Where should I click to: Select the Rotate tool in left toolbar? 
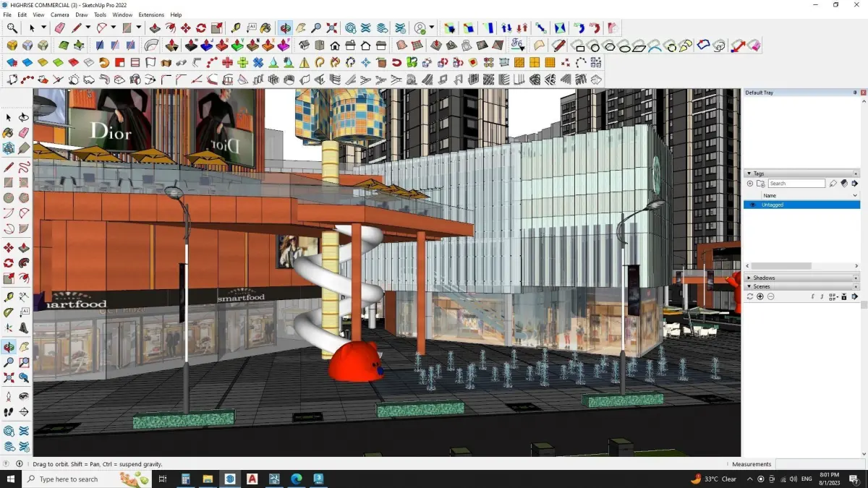tap(9, 264)
